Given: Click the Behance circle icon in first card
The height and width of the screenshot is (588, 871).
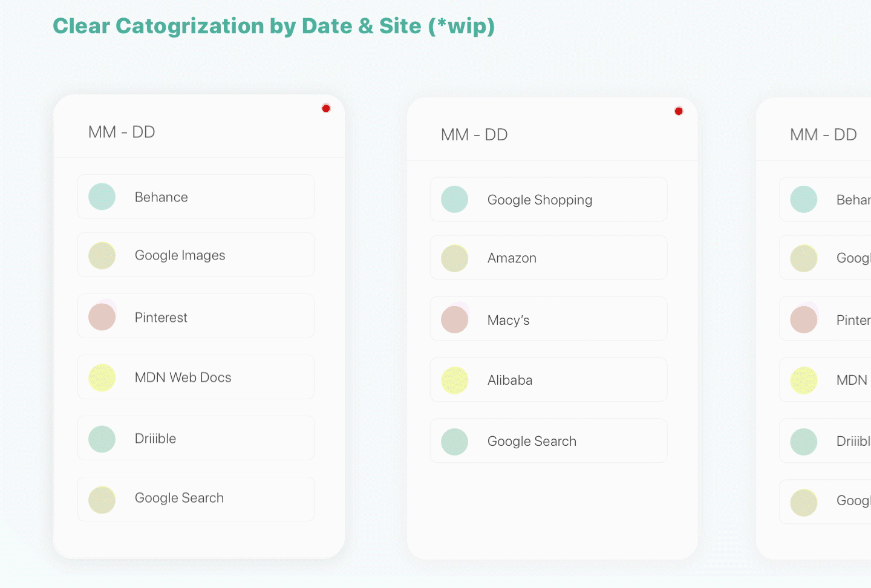Looking at the screenshot, I should [x=102, y=197].
